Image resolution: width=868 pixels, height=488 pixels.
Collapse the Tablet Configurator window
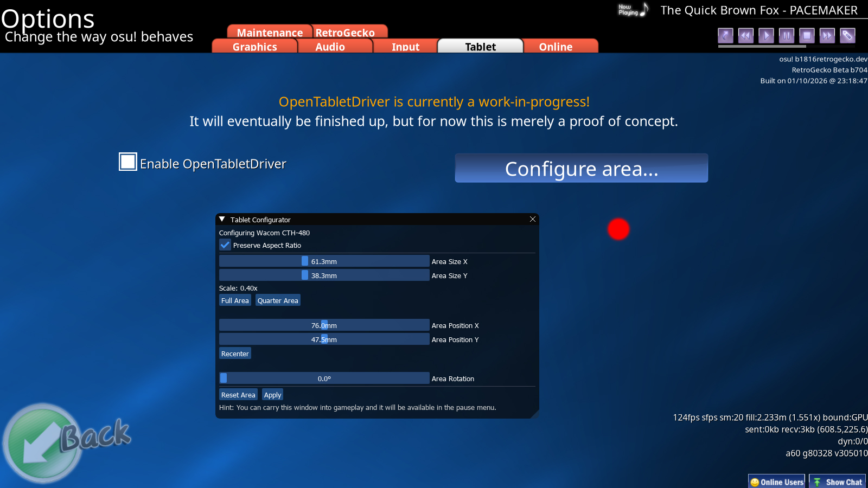(222, 220)
